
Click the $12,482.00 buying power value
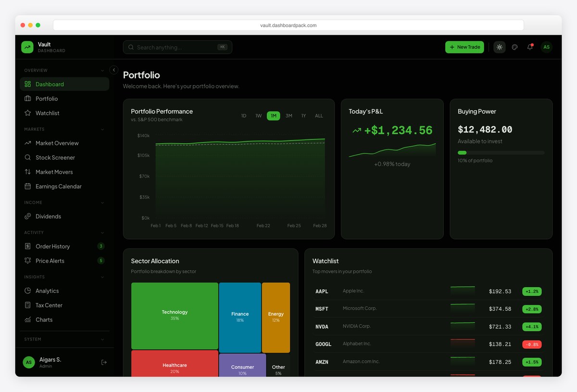pyautogui.click(x=485, y=129)
